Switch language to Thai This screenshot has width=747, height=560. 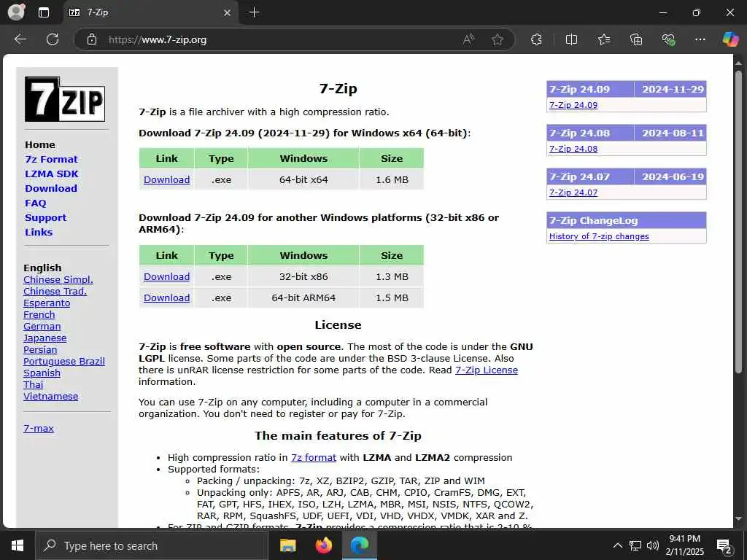pos(34,385)
